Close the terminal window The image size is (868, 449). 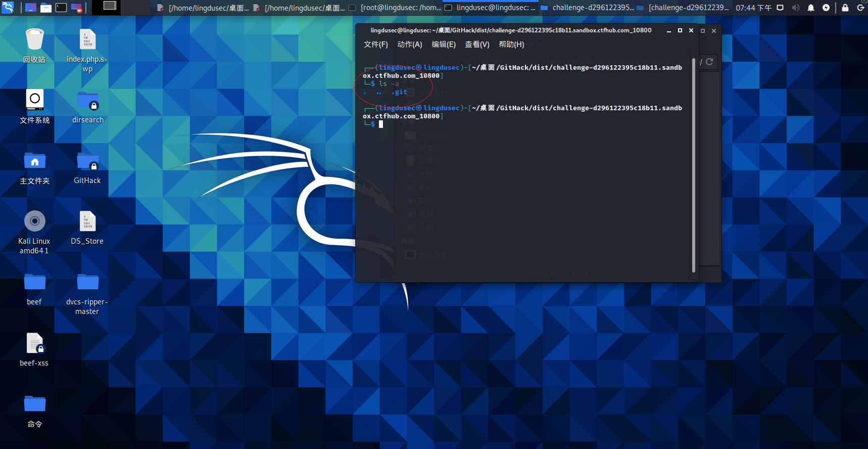pyautogui.click(x=691, y=31)
